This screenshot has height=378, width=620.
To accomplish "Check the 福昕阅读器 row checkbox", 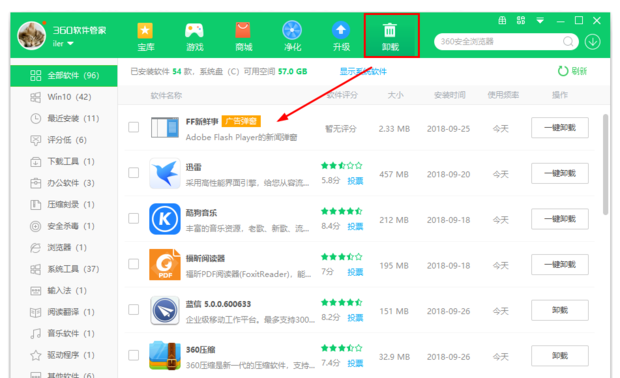I will pyautogui.click(x=134, y=264).
